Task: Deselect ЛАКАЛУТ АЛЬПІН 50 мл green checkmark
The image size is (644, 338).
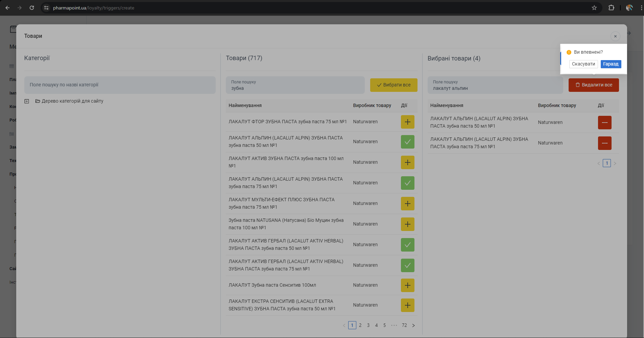Action: [407, 142]
